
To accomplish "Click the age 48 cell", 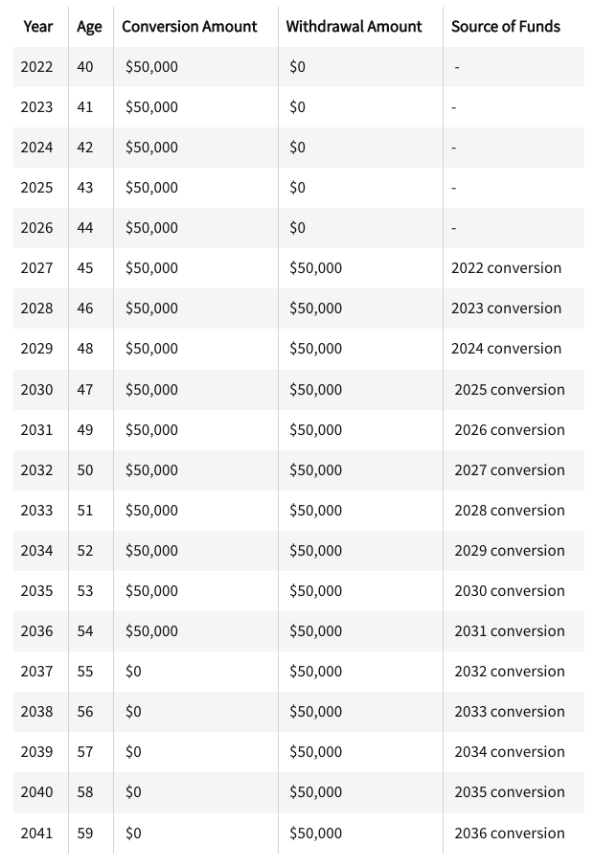I will click(x=85, y=349).
